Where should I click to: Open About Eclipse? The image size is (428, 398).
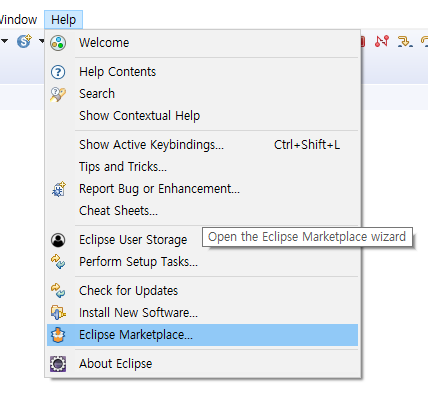click(202, 364)
